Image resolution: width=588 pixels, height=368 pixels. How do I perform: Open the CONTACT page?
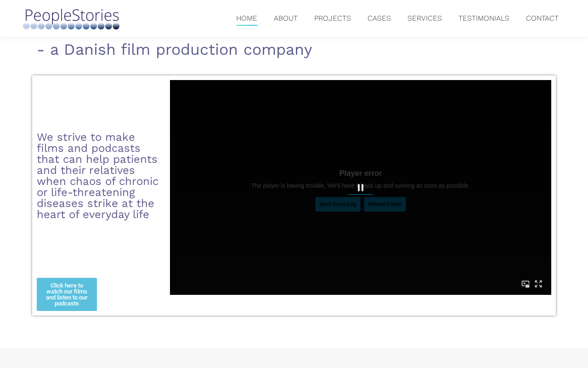(542, 18)
